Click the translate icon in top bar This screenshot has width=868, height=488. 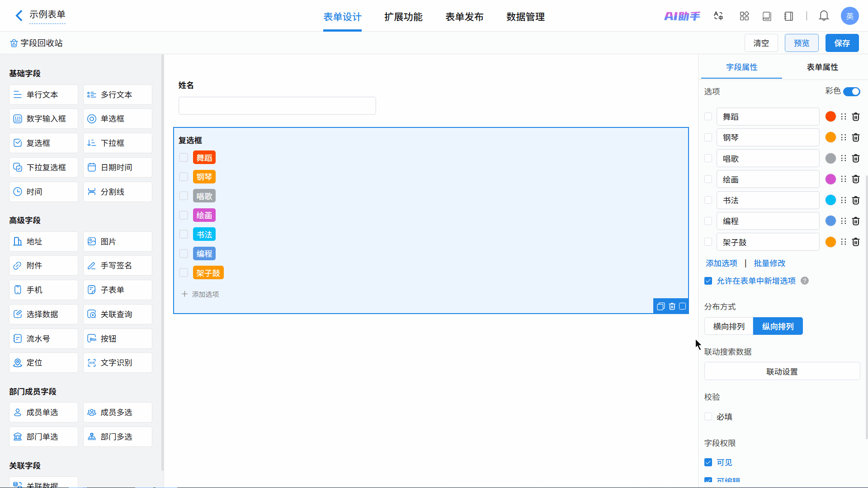pyautogui.click(x=718, y=16)
